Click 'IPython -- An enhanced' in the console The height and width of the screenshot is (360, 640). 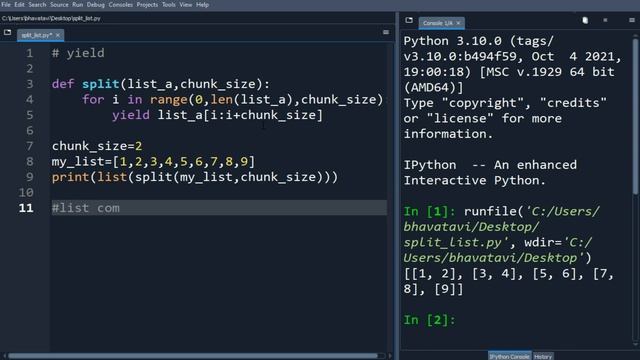(490, 165)
